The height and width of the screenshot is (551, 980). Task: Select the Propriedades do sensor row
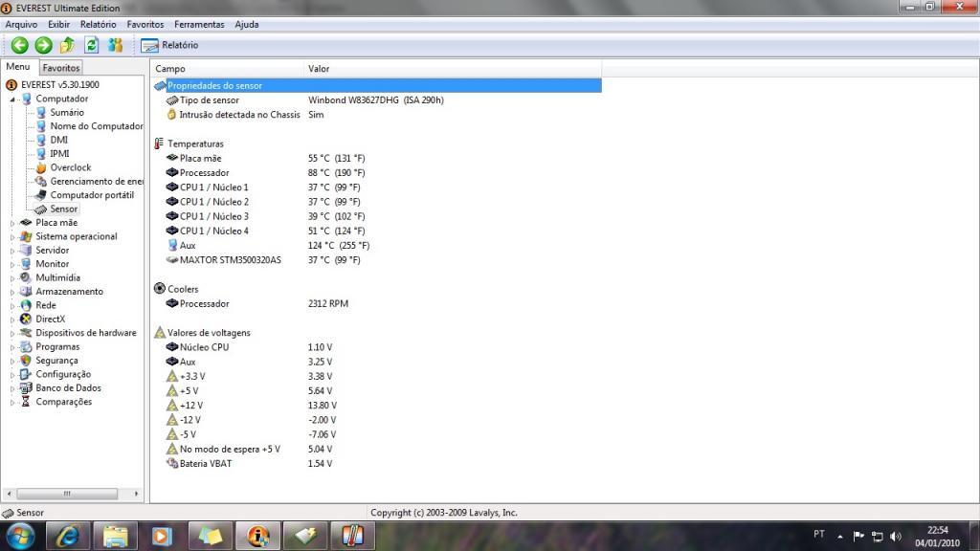point(377,85)
